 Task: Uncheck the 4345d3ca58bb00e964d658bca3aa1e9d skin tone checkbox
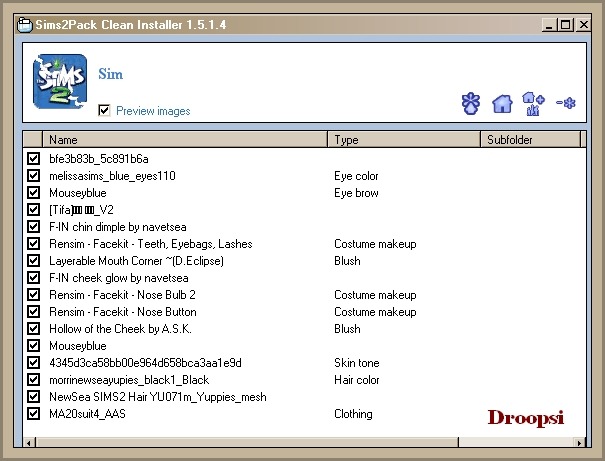[34, 362]
